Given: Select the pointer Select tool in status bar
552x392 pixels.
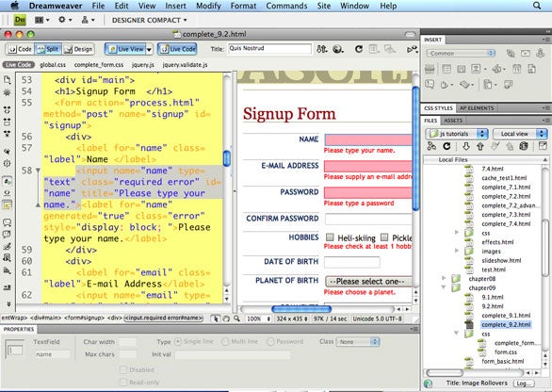Looking at the screenshot, I should tap(216, 318).
